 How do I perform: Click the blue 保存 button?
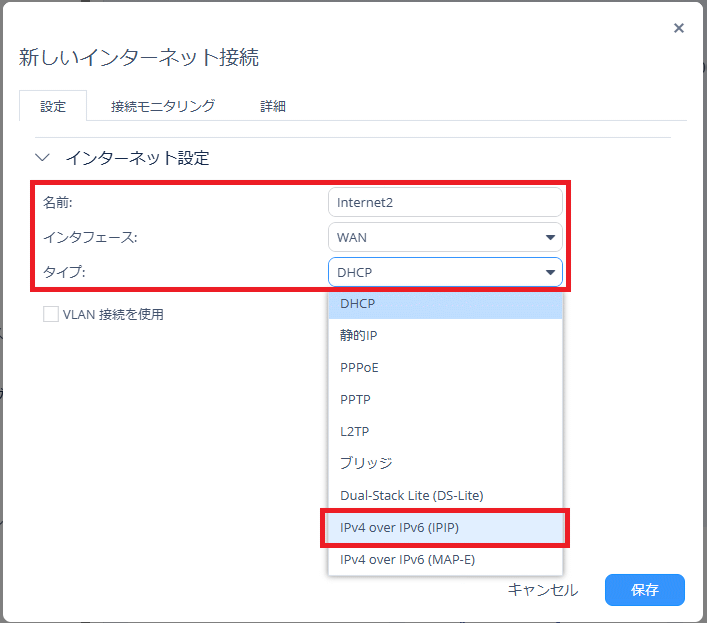pyautogui.click(x=644, y=590)
